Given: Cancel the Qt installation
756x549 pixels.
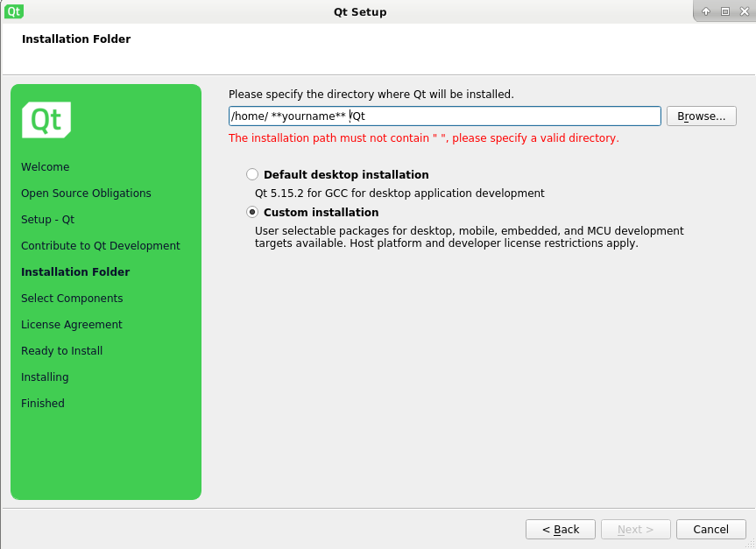Looking at the screenshot, I should click(x=711, y=529).
